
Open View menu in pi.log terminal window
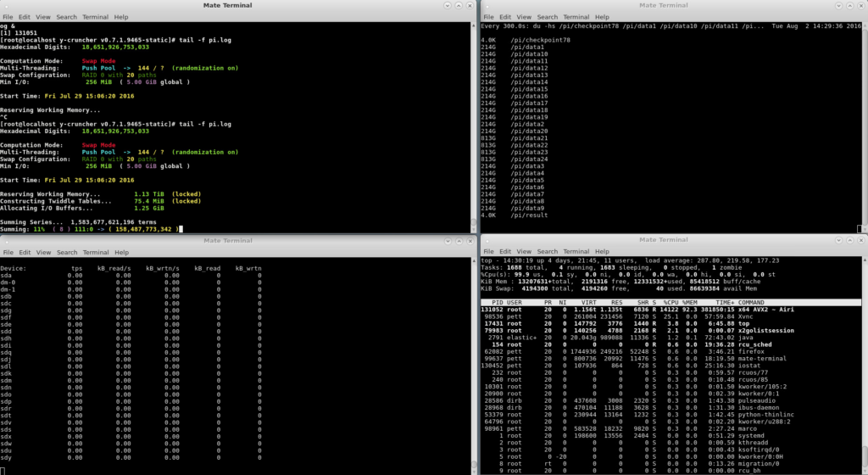[43, 17]
